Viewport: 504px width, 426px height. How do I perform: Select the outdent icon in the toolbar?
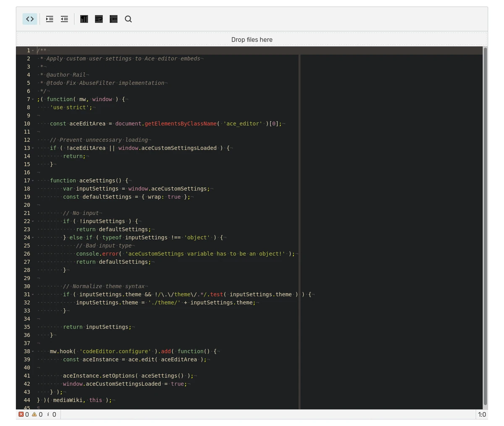pos(64,19)
